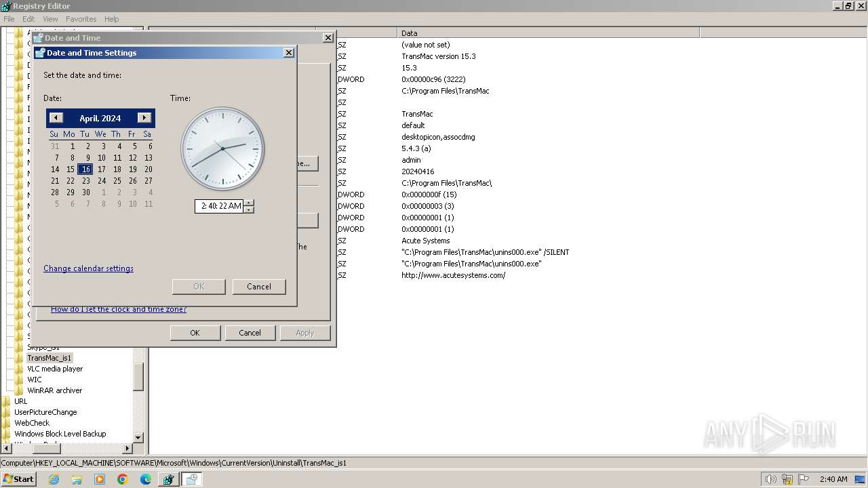Image resolution: width=868 pixels, height=488 pixels.
Task: Click Cancel in Date and Time window
Action: click(250, 333)
